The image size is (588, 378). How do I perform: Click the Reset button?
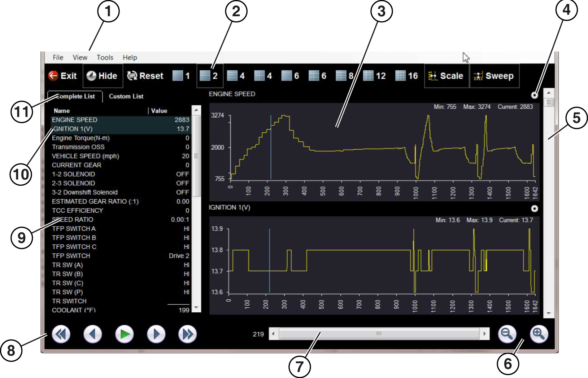coord(145,76)
